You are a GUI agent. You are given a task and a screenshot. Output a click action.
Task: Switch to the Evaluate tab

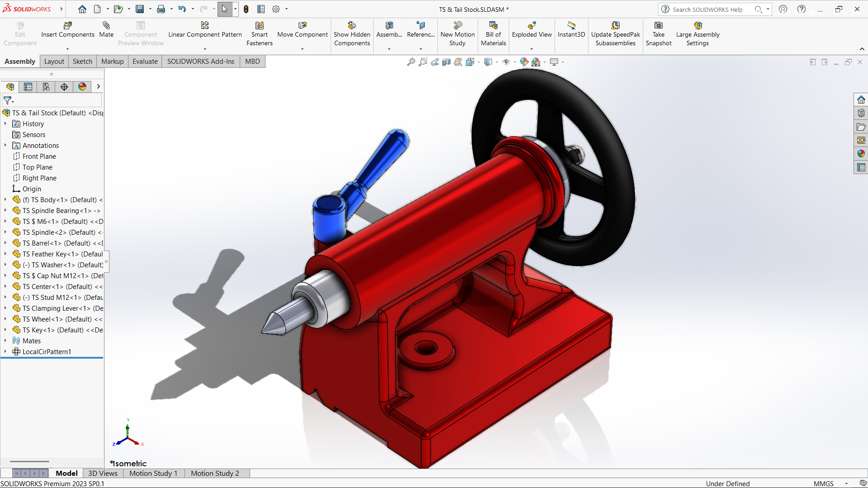(x=145, y=62)
